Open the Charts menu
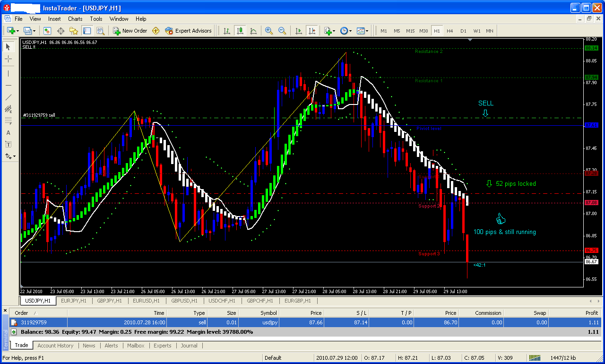Viewport: 605px width, 364px height. click(75, 19)
